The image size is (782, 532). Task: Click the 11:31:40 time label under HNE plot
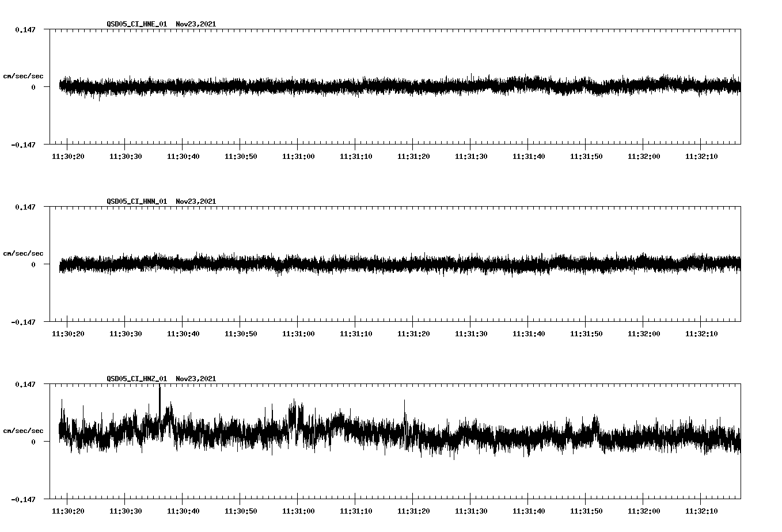point(529,157)
